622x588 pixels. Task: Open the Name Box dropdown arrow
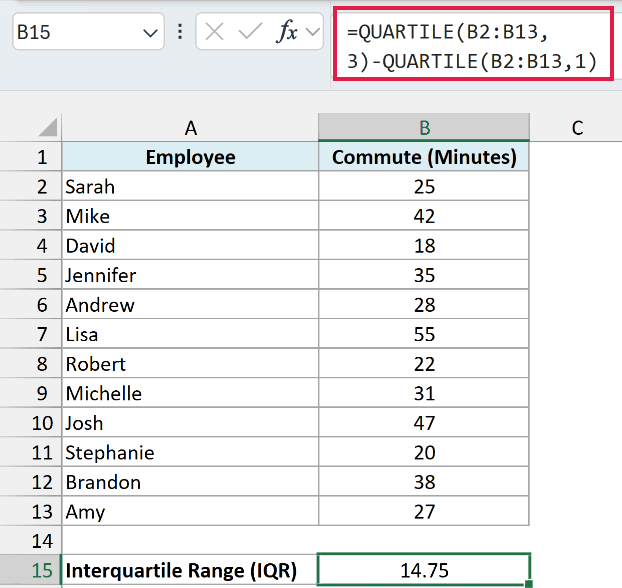[150, 33]
